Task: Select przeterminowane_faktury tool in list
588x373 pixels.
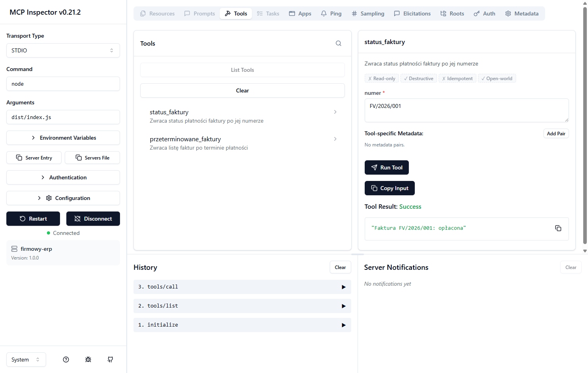Action: (x=242, y=143)
